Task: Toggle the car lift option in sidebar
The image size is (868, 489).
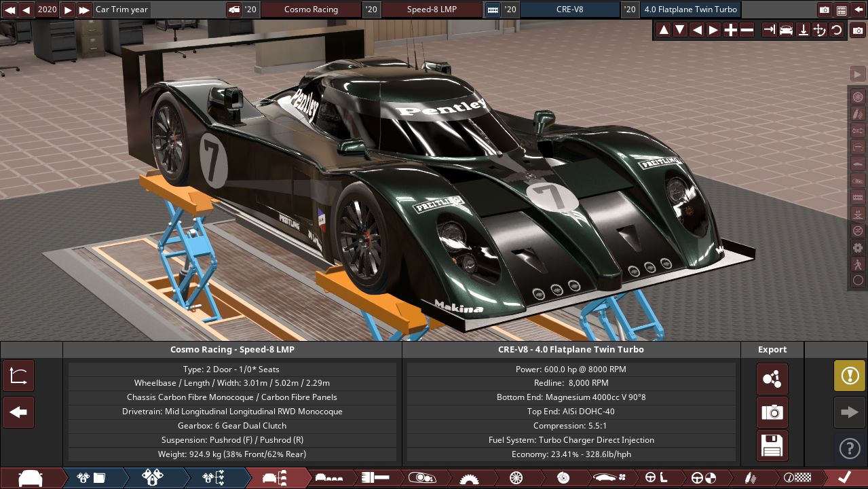Action: point(858,213)
